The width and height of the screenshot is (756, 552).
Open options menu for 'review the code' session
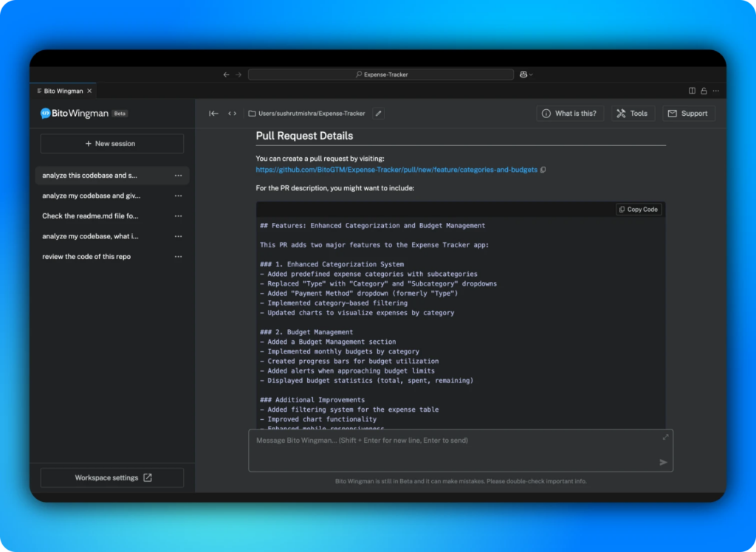pos(178,257)
